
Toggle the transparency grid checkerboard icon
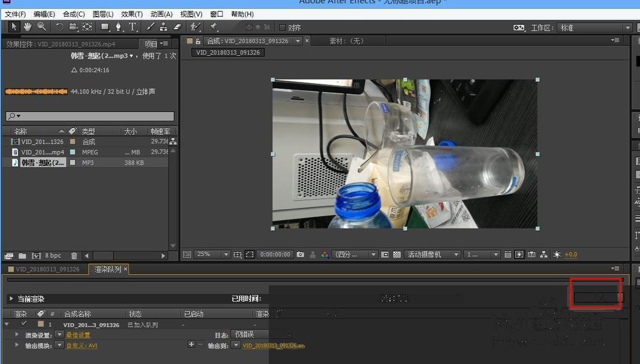coord(397,254)
